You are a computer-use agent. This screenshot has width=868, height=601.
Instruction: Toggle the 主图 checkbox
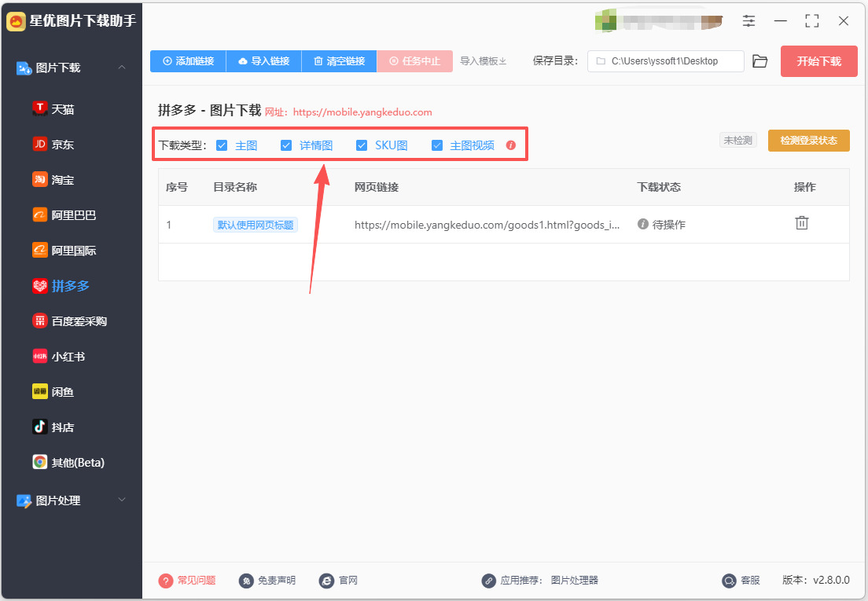point(222,145)
